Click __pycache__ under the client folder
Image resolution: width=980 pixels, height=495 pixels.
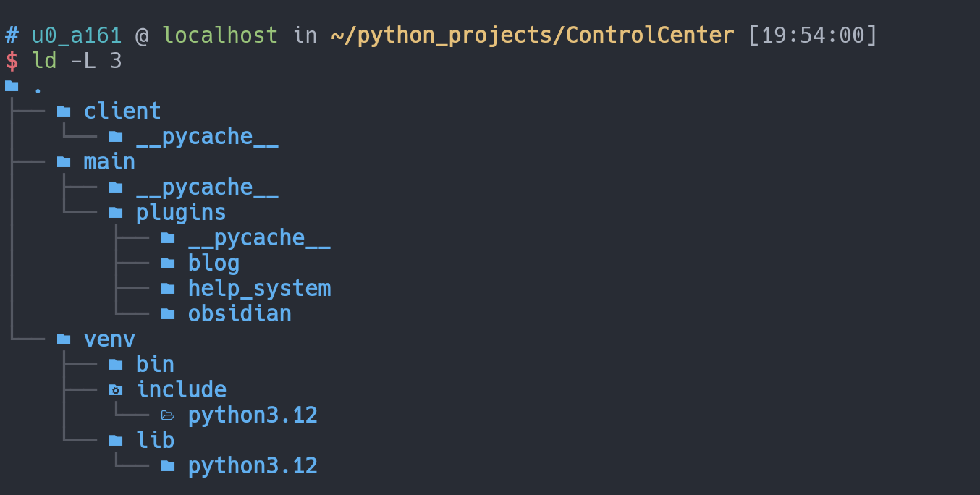click(207, 137)
